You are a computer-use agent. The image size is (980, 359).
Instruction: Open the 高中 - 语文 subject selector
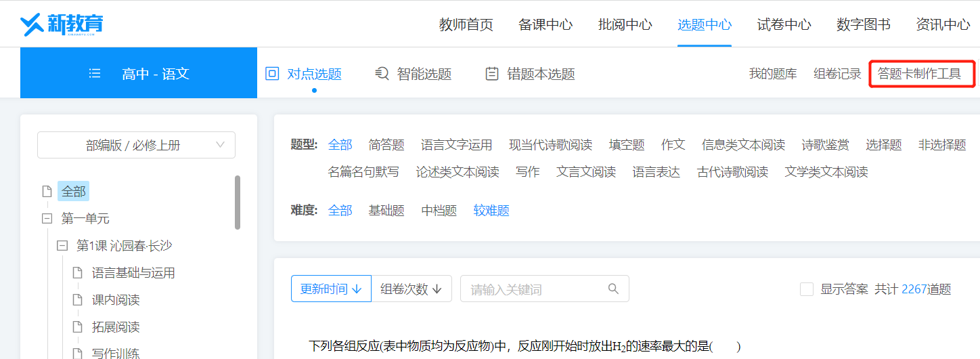[x=139, y=73]
